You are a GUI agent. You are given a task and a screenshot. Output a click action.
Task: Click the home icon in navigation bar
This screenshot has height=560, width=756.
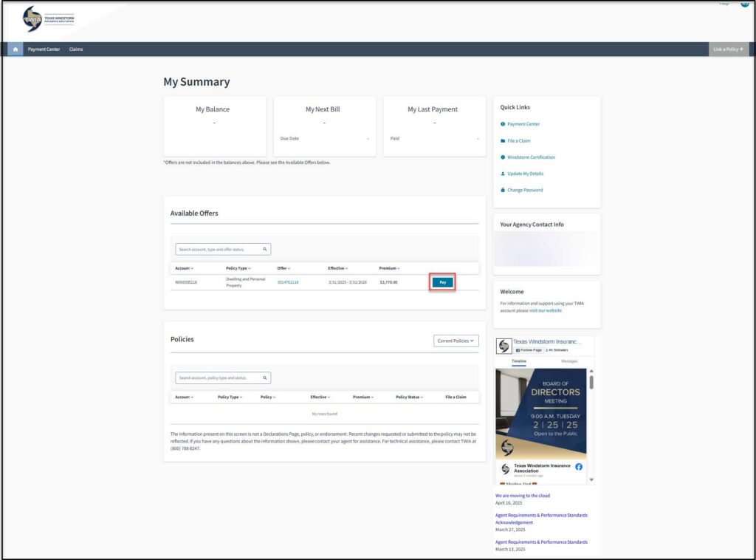[15, 49]
